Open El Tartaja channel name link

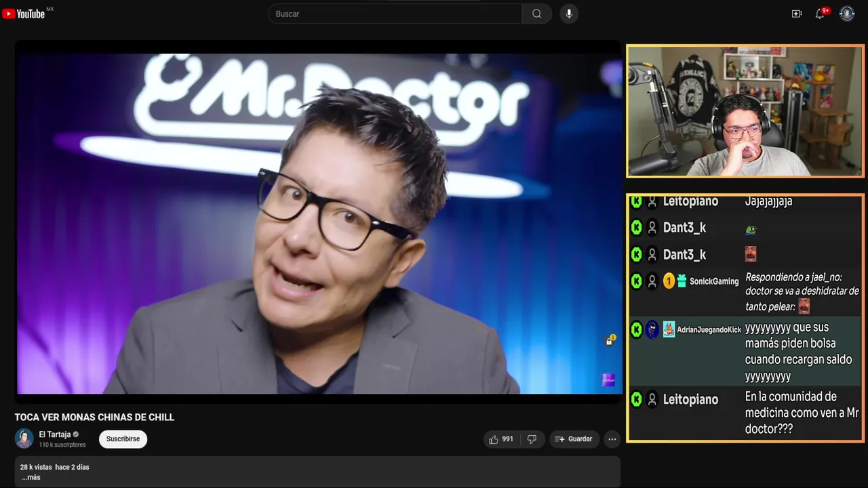55,434
